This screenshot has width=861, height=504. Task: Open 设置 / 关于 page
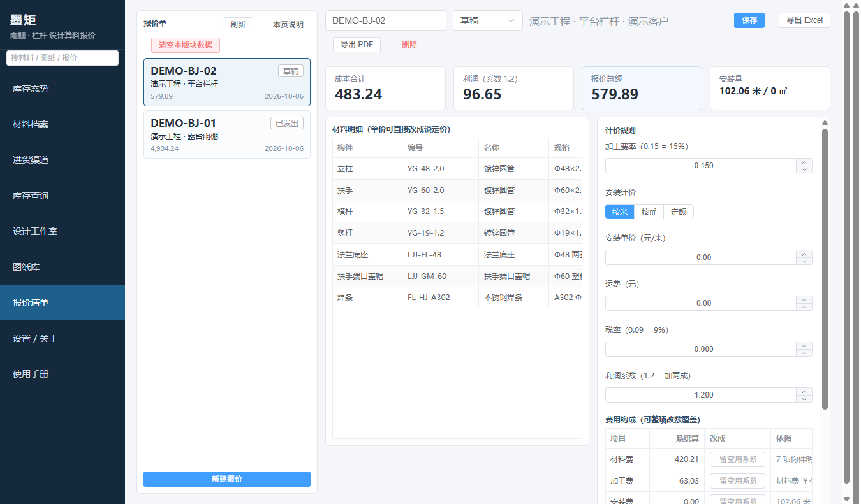pos(63,338)
